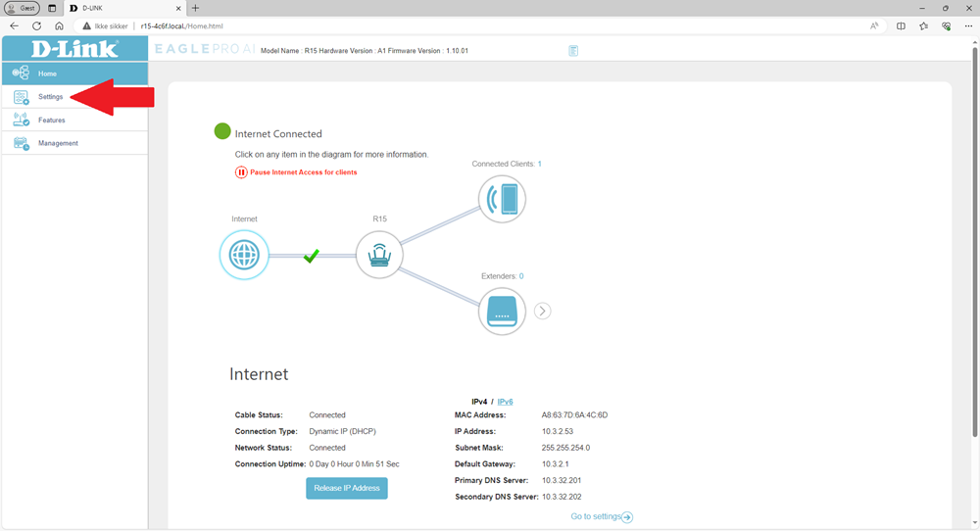Open the Home sidebar item
980x531 pixels.
click(75, 73)
